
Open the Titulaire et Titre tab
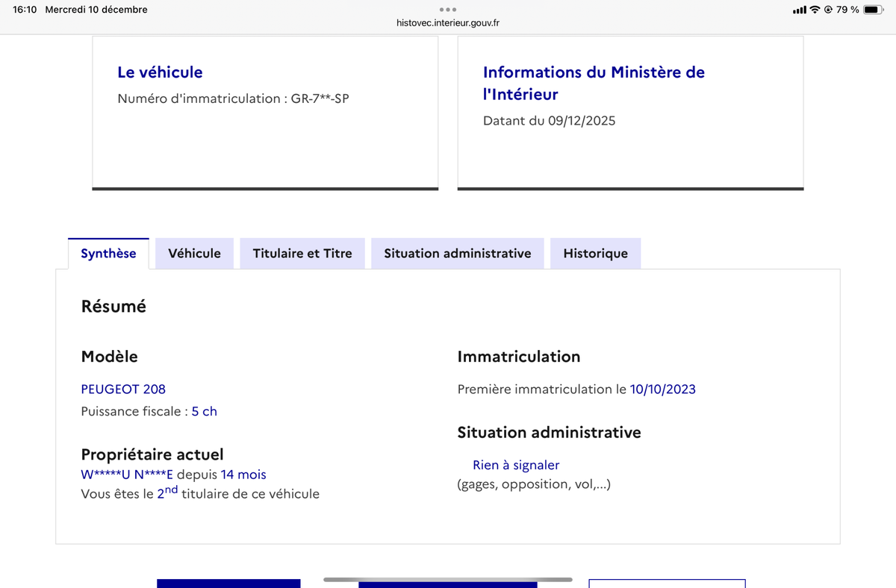[302, 254]
